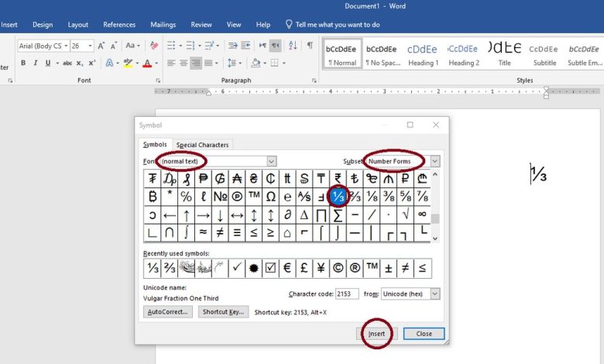This screenshot has height=364, width=604.
Task: Decrease paragraph indent
Action: (232, 46)
